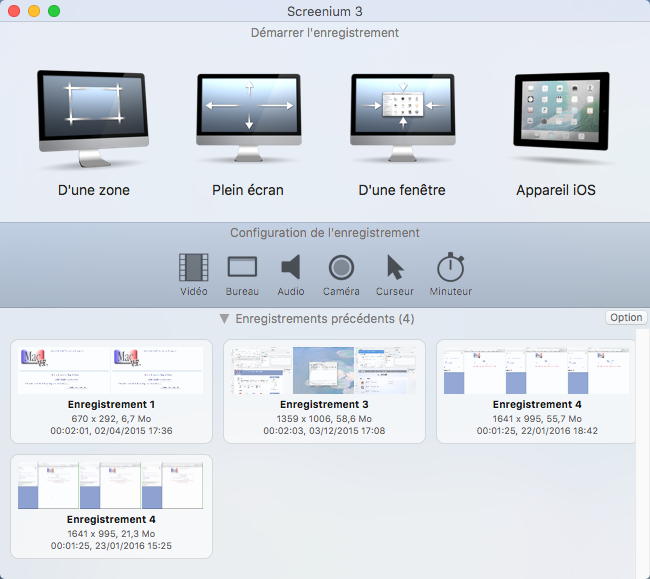Image resolution: width=650 pixels, height=579 pixels.
Task: Select Appareil iOS device recording
Action: pos(561,111)
